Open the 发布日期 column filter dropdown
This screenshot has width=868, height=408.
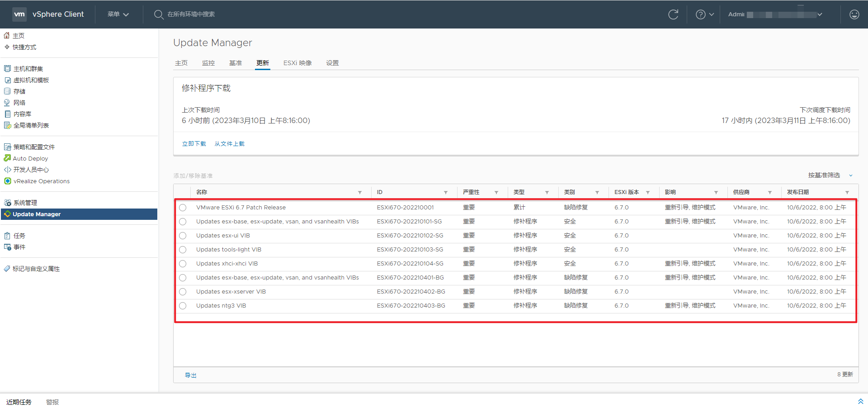click(x=847, y=193)
